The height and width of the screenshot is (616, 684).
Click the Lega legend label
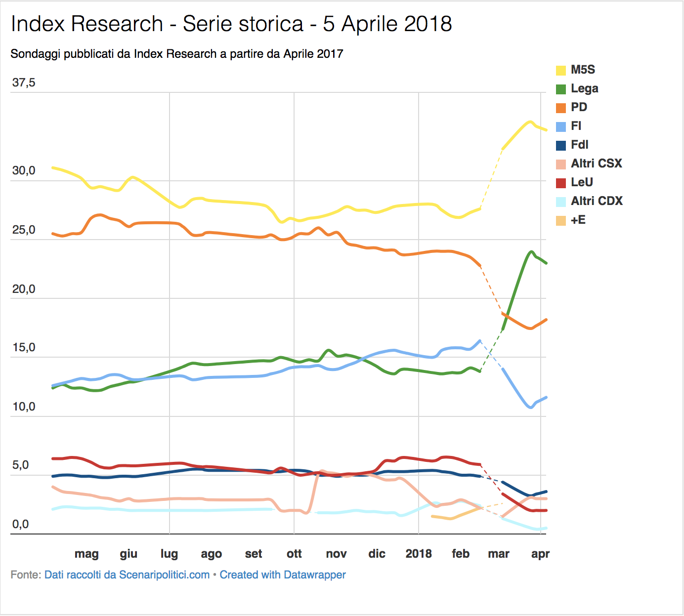coord(585,89)
